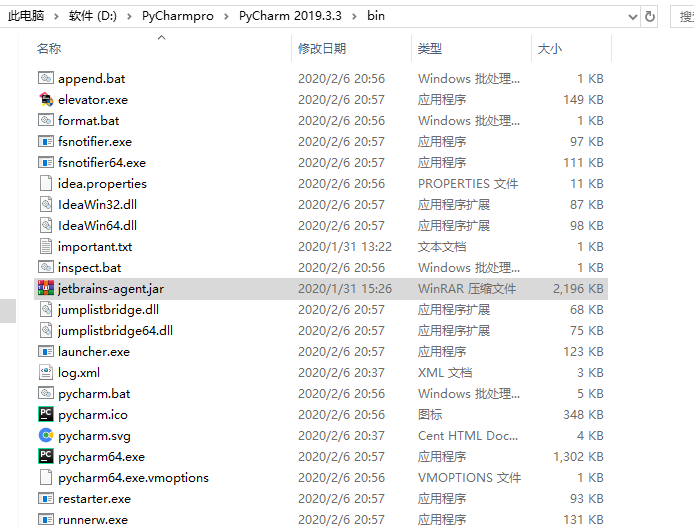Click the inspect.bat file icon
Viewport: 694px width, 528px height.
[x=46, y=267]
